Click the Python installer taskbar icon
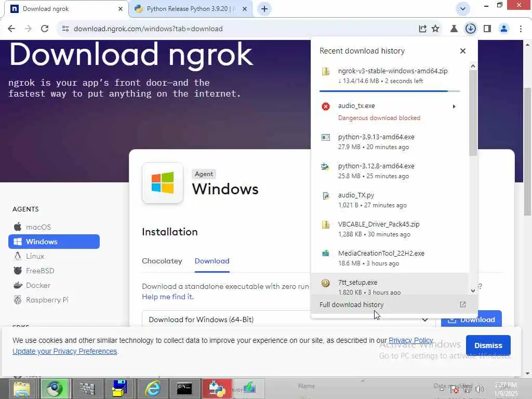This screenshot has width=532, height=399. click(217, 389)
